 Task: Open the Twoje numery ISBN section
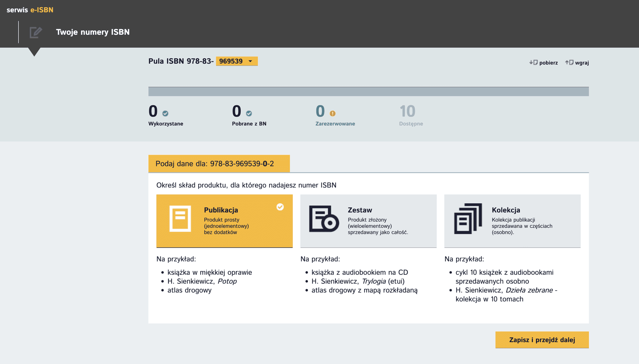[x=93, y=32]
